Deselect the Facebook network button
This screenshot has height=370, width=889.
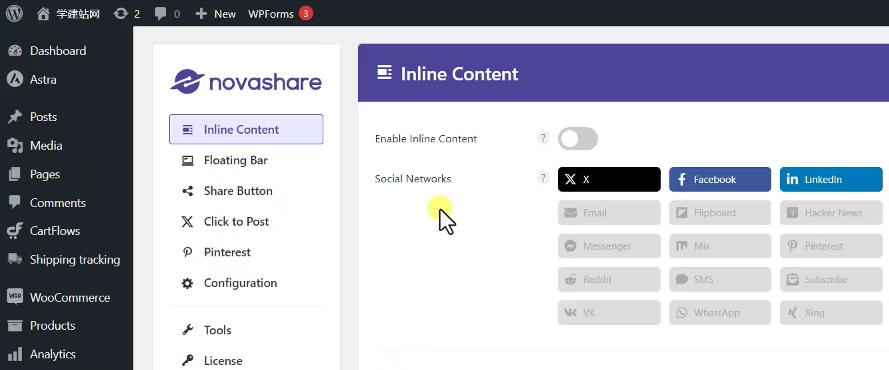pos(719,180)
